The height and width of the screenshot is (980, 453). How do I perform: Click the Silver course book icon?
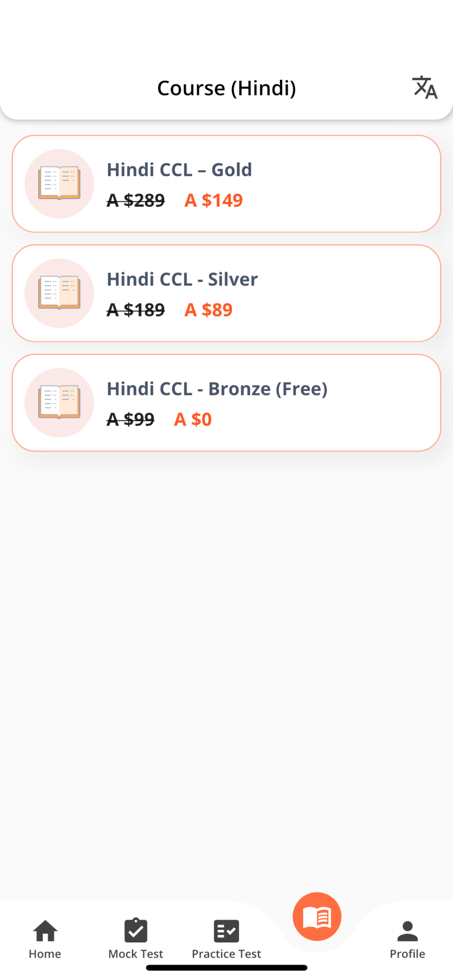59,293
